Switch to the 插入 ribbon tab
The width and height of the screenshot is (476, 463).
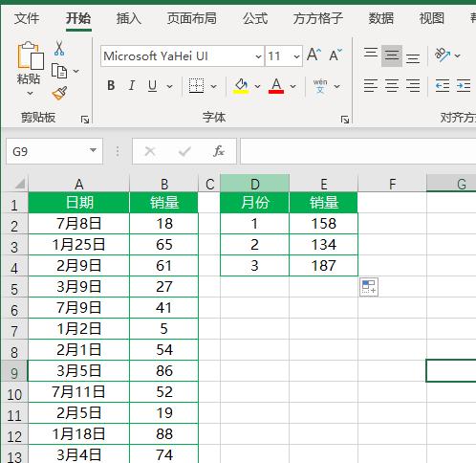[128, 18]
